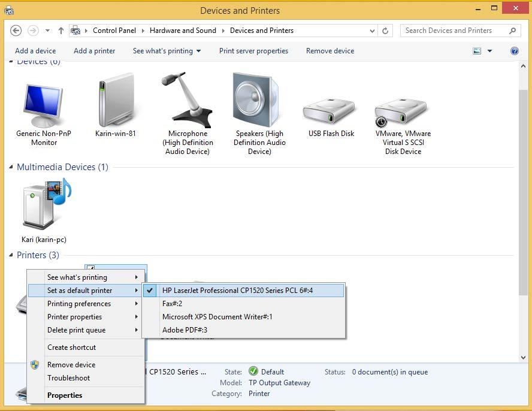Select the Karin-win-81 computer icon

point(116,100)
